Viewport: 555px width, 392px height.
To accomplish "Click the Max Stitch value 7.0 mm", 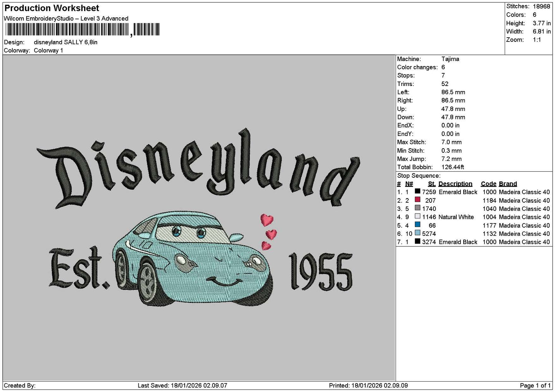I will tap(452, 142).
